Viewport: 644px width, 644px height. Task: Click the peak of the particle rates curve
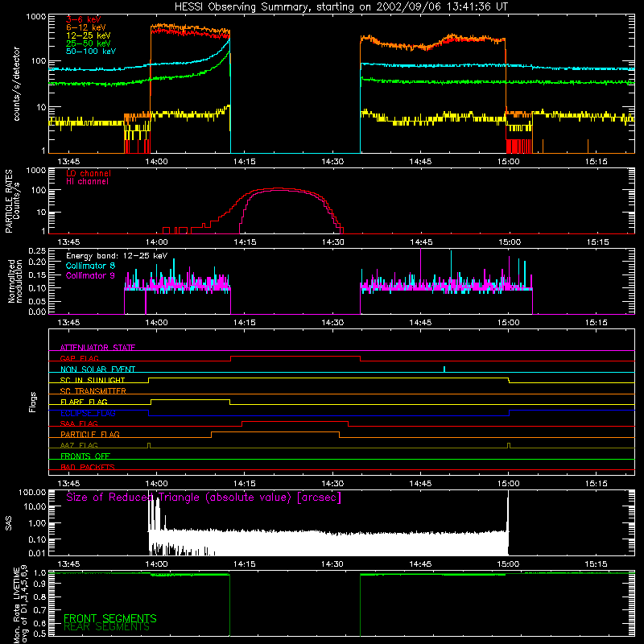point(278,188)
